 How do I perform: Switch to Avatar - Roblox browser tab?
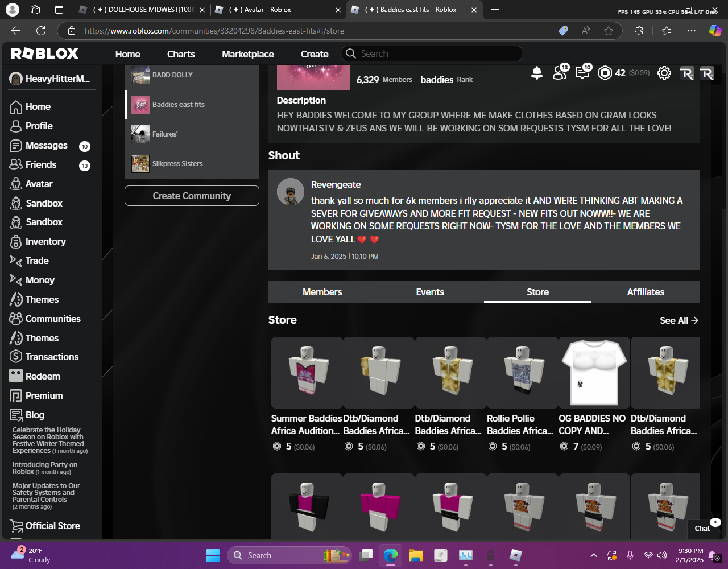pos(278,10)
